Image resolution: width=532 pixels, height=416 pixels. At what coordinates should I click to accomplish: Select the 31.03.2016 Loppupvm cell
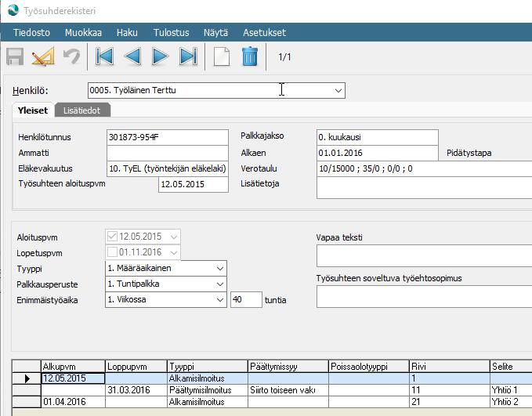click(x=136, y=390)
